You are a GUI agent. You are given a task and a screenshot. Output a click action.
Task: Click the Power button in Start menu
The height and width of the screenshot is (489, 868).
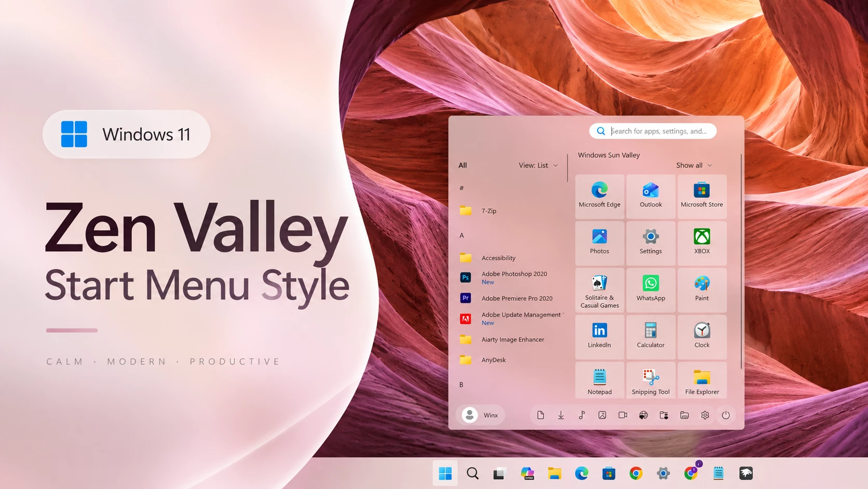tap(726, 415)
